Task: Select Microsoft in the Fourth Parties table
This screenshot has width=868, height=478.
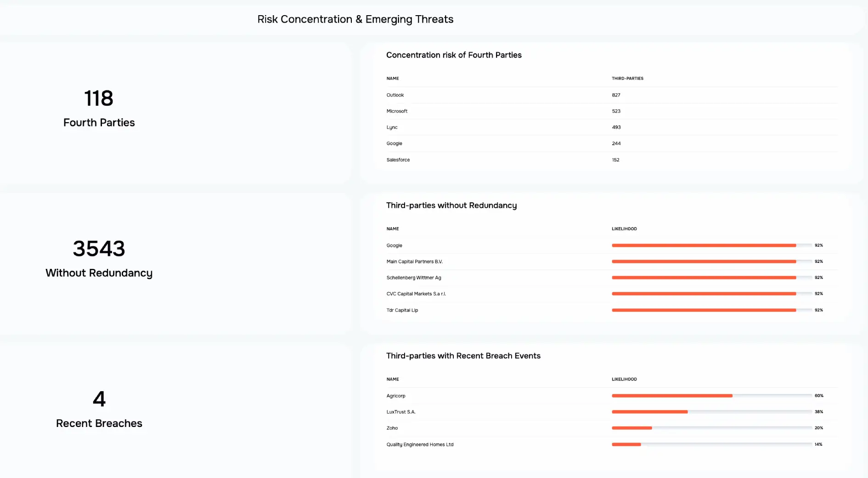Action: (397, 111)
